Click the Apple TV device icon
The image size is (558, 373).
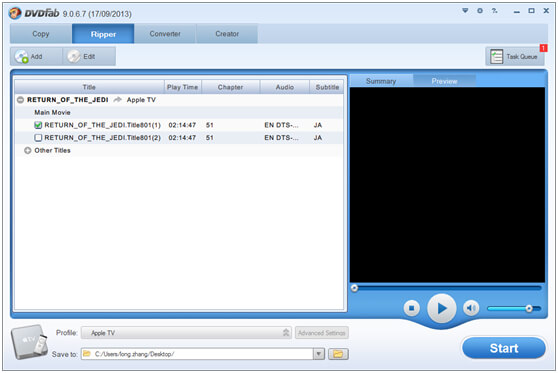click(x=30, y=342)
